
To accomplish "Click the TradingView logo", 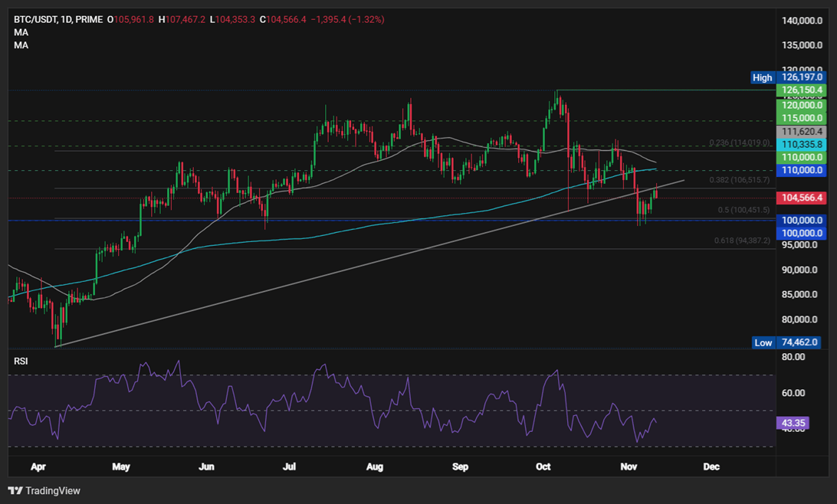I will tap(44, 490).
